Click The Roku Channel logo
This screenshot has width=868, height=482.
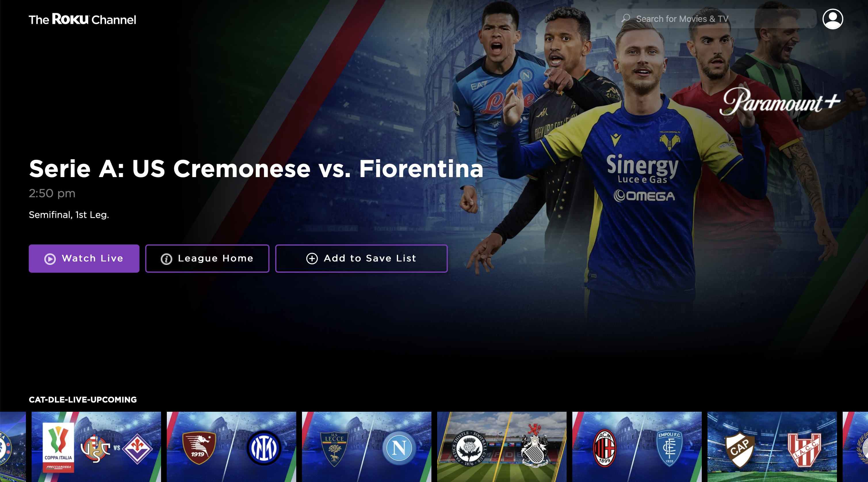click(82, 19)
